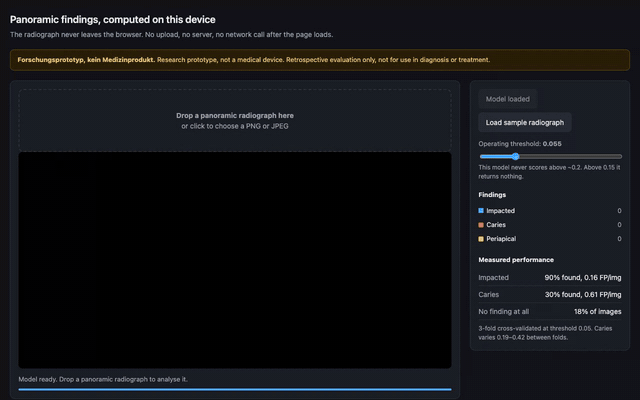Click the '18% of images' value
This screenshot has width=640, height=400.
pyautogui.click(x=598, y=311)
